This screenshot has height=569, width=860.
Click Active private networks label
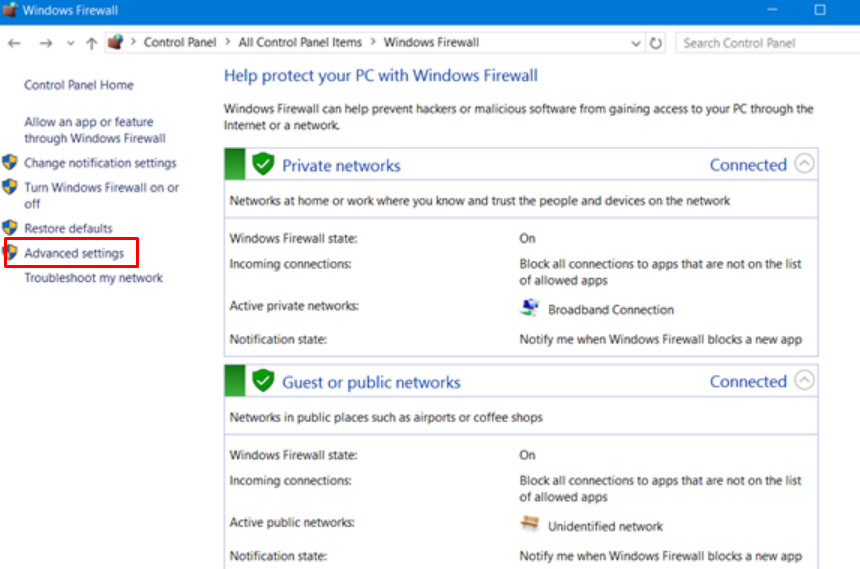pos(294,306)
